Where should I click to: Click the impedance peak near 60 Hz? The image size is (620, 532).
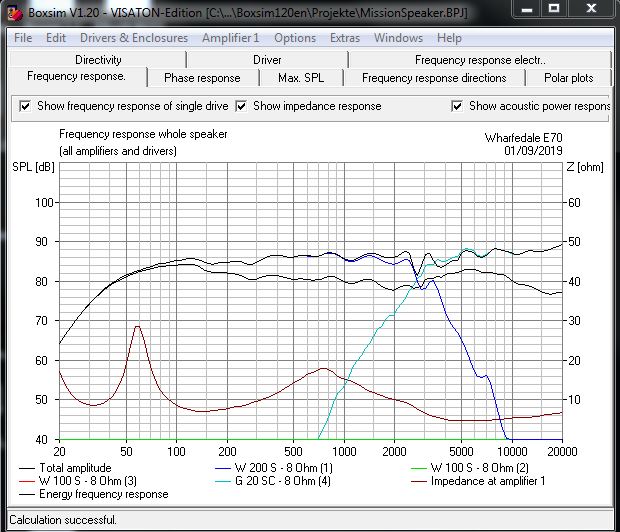[137, 327]
